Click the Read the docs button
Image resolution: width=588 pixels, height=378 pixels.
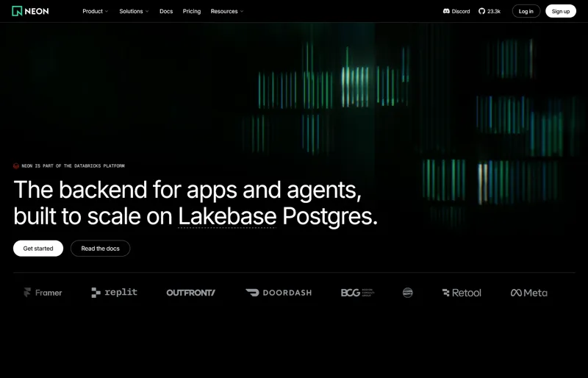(101, 249)
